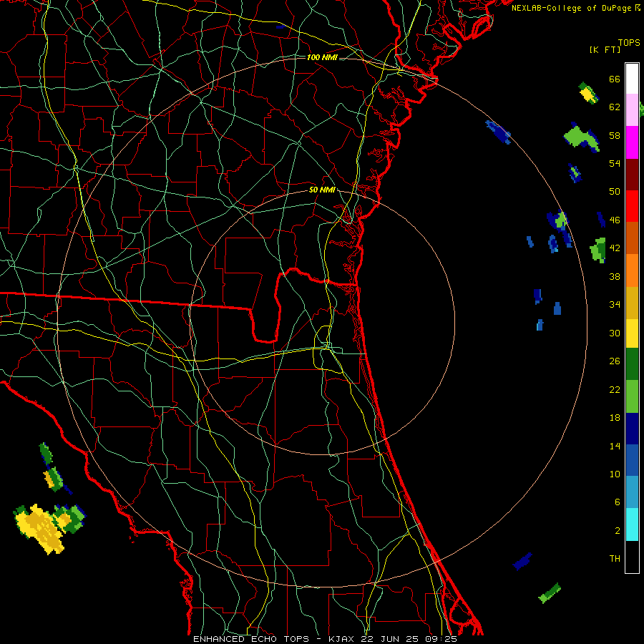Click the legend value 6
Image resolution: width=644 pixels, height=644 pixels.
[x=618, y=502]
